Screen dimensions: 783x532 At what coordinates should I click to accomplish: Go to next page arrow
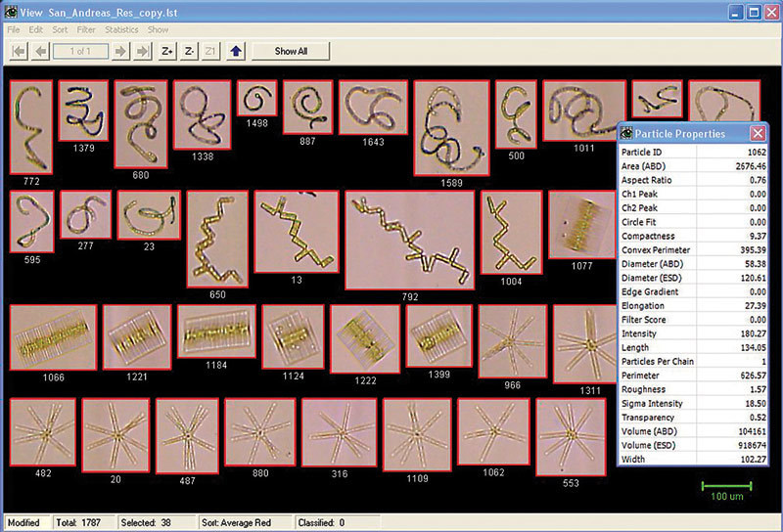point(121,51)
